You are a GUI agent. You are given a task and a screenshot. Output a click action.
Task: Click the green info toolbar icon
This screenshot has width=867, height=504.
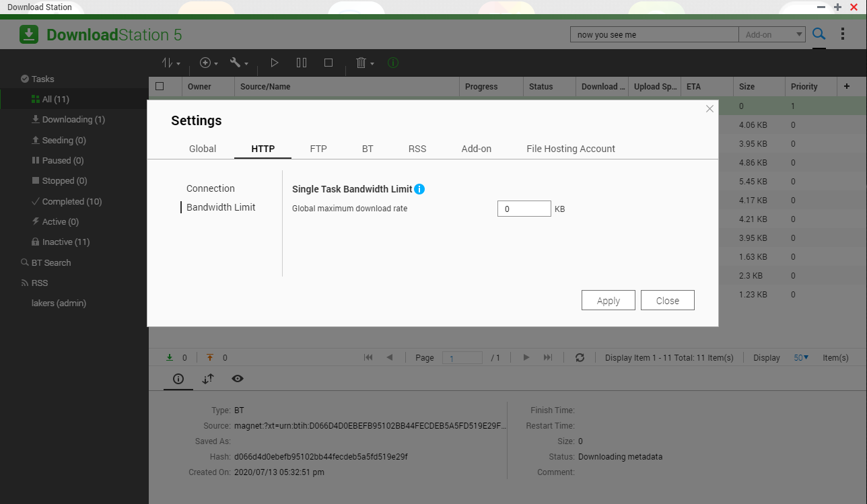[393, 63]
